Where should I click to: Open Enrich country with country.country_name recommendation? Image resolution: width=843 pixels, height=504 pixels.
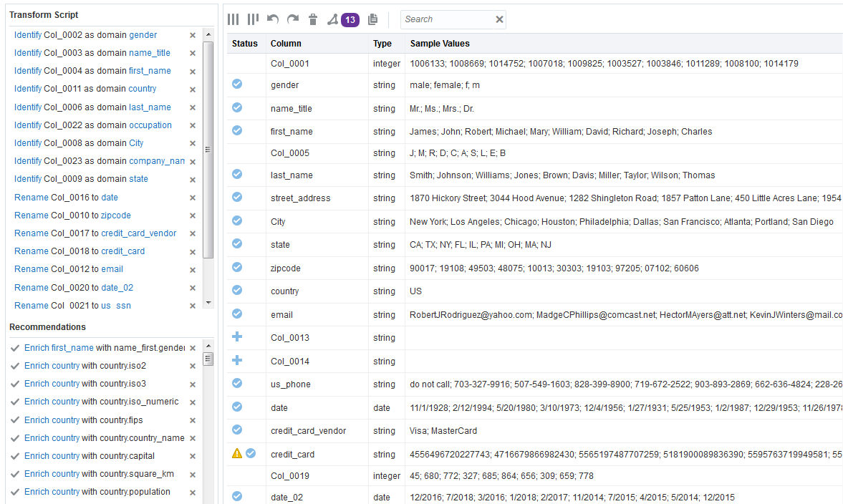coord(105,438)
